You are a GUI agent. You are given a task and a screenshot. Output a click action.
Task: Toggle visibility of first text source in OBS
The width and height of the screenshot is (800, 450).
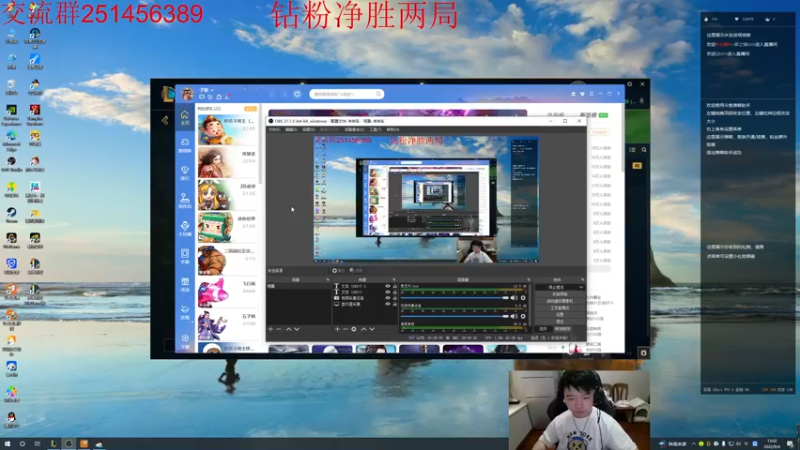click(x=388, y=286)
